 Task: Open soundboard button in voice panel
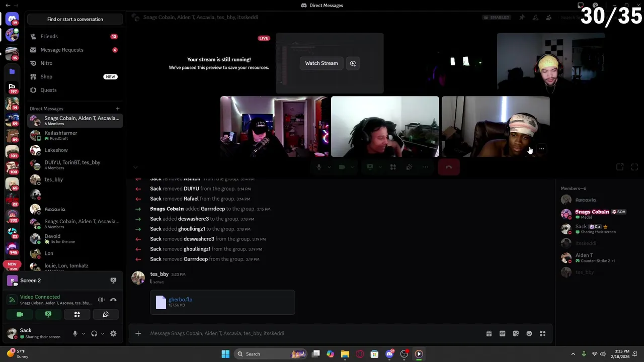pyautogui.click(x=106, y=314)
